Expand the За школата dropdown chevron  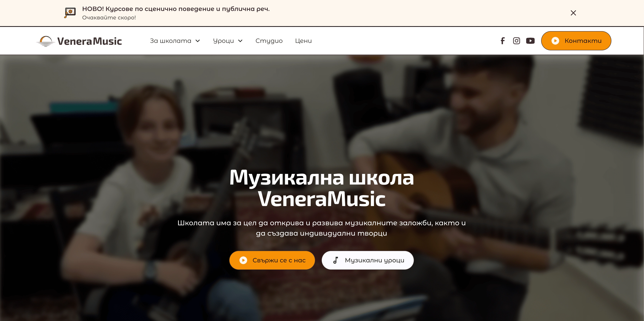click(198, 41)
